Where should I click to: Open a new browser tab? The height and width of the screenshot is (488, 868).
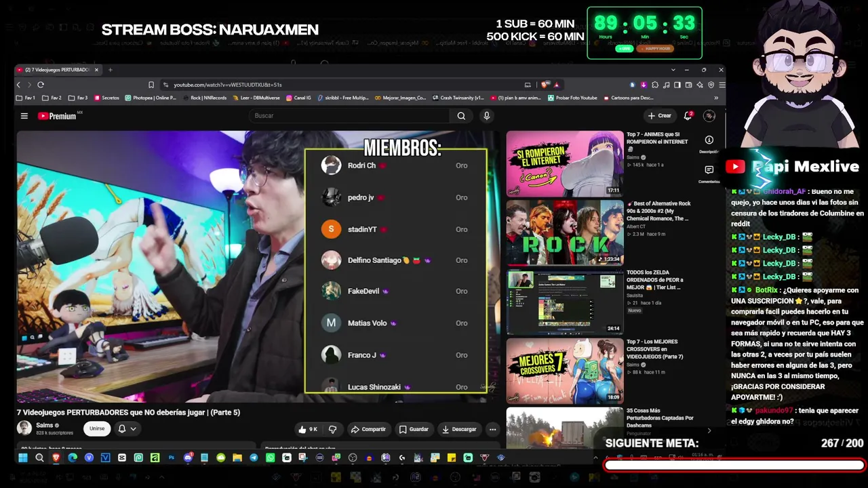point(111,70)
